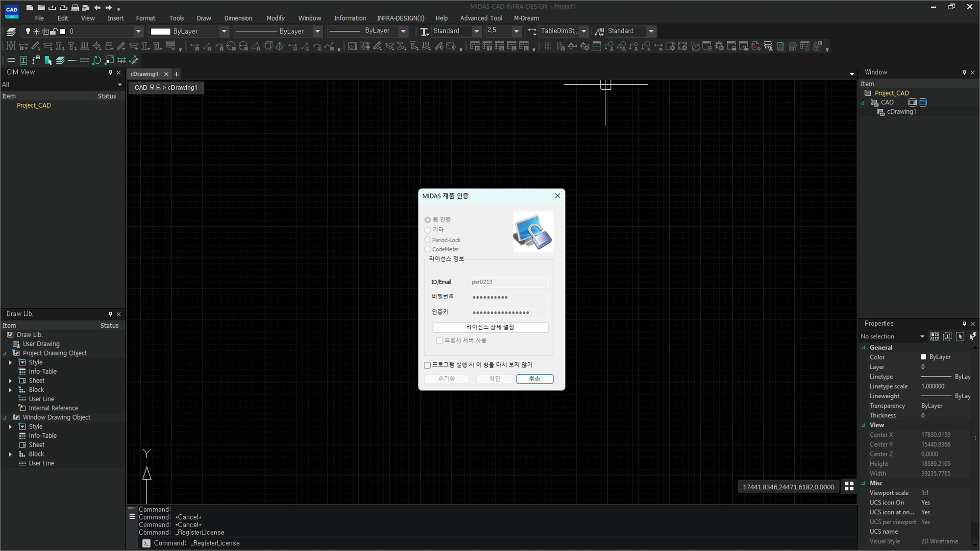The height and width of the screenshot is (551, 980).
Task: Open the 'No selection' dropdown in Properties
Action: click(922, 336)
